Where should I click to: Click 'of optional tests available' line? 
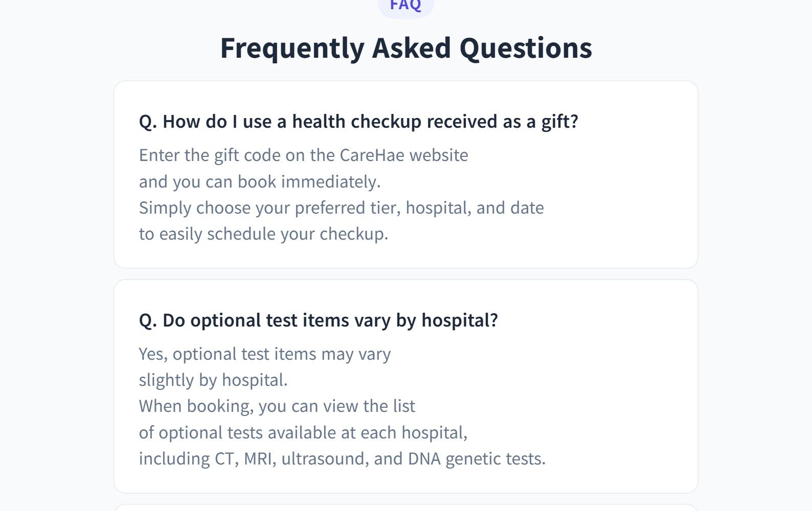pyautogui.click(x=303, y=433)
